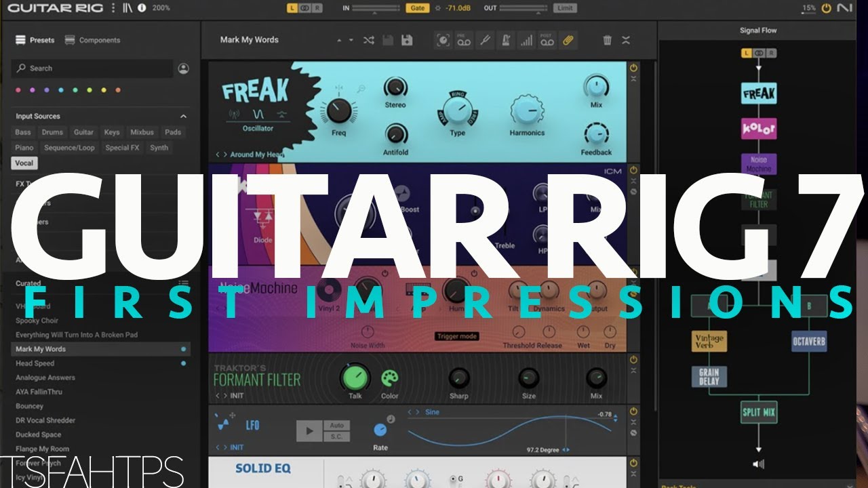
Task: Click the highlighted paperclip attachment icon
Action: pyautogui.click(x=568, y=41)
